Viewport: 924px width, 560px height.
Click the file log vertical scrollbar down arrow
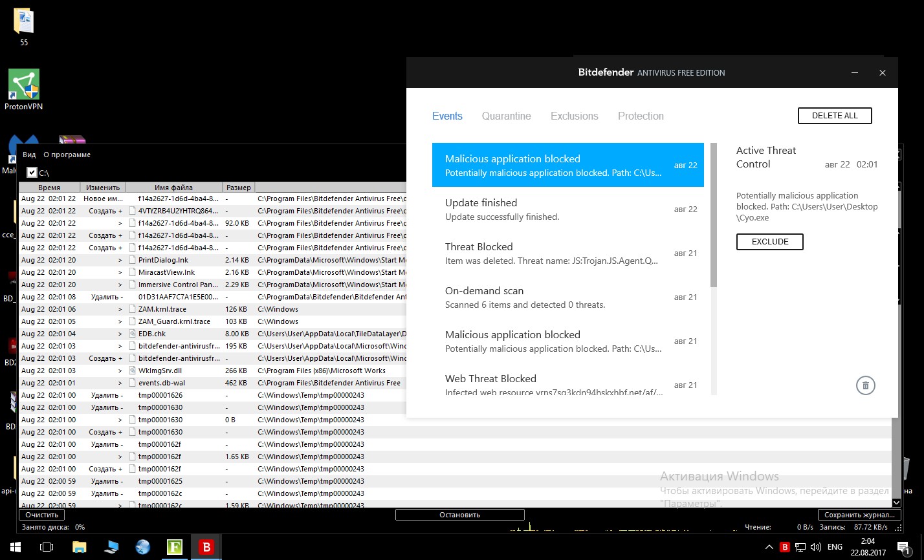tap(896, 502)
